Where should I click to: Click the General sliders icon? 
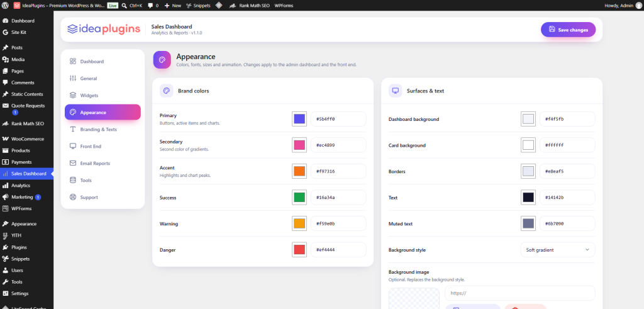coord(73,78)
